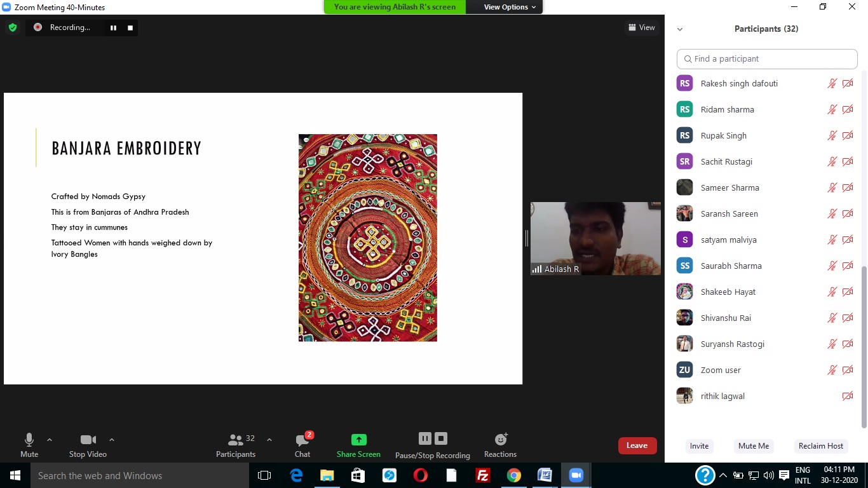Click Saurabh Sharma muted mic icon
The image size is (868, 488).
832,266
